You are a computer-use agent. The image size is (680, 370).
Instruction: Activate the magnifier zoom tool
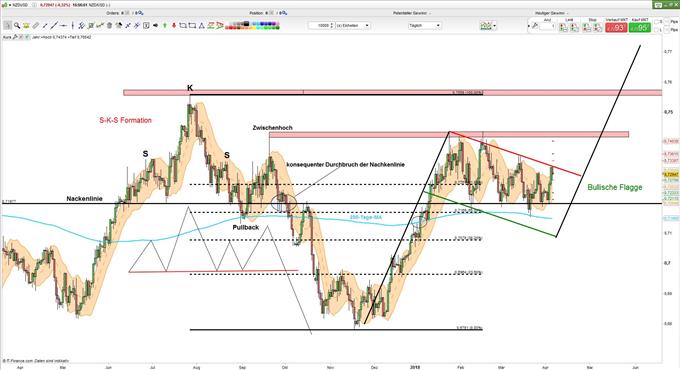[17, 26]
